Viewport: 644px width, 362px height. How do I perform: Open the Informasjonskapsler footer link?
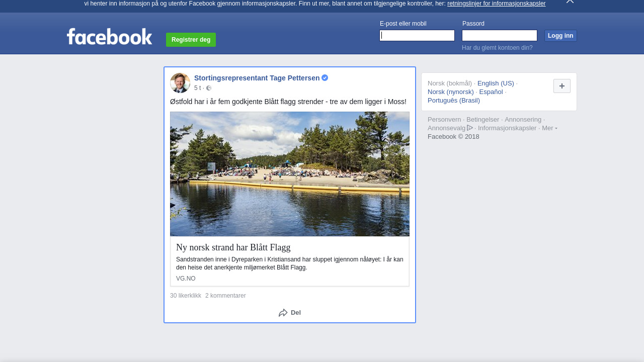point(507,128)
